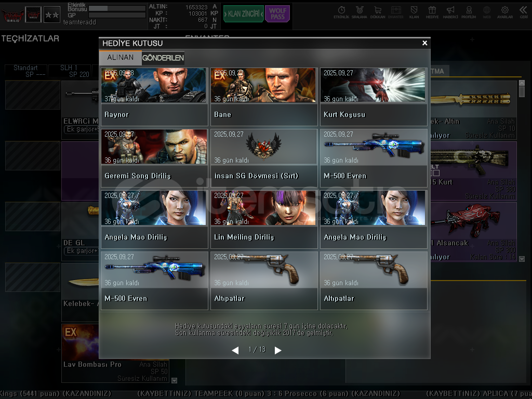
Task: Open the AYARLAR settings gear icon
Action: [x=505, y=12]
